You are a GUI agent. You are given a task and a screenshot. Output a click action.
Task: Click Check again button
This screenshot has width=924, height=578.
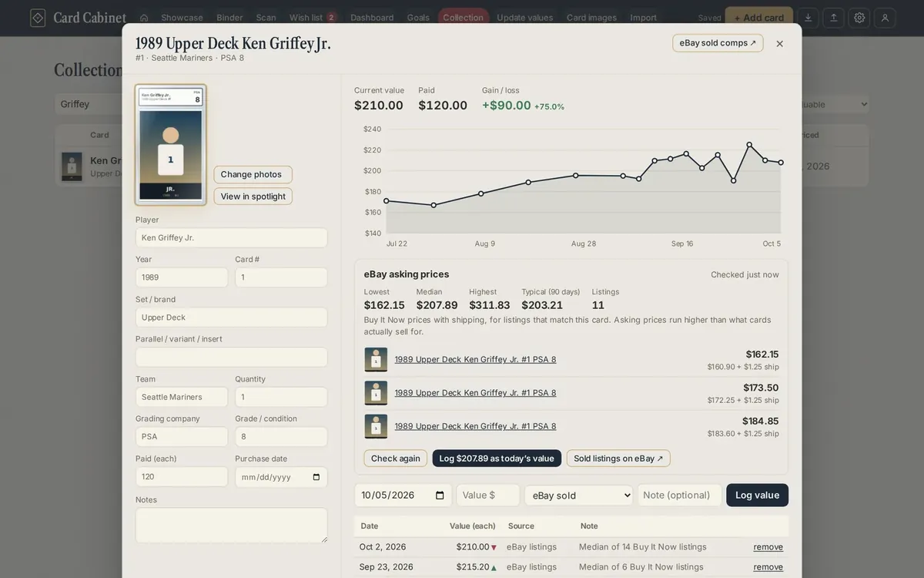pyautogui.click(x=396, y=459)
